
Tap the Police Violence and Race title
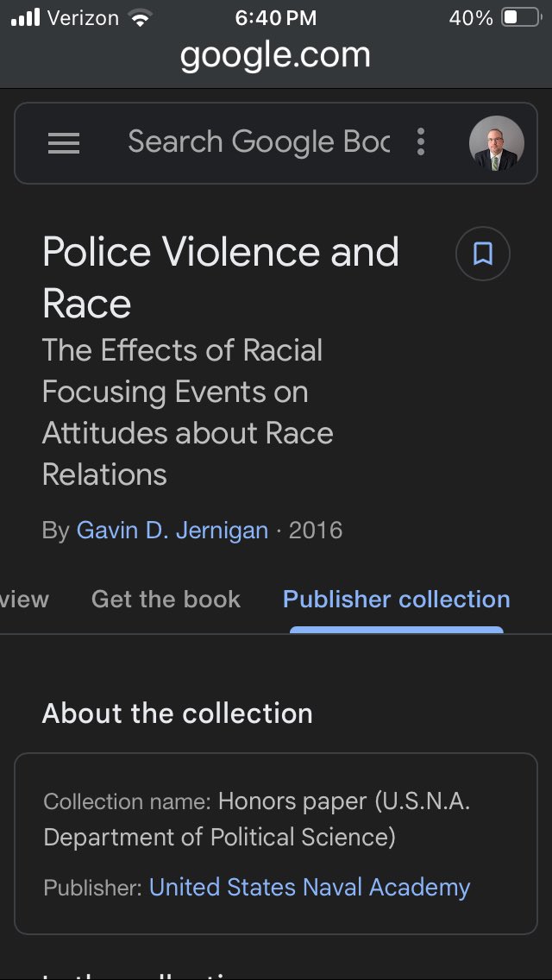[221, 278]
